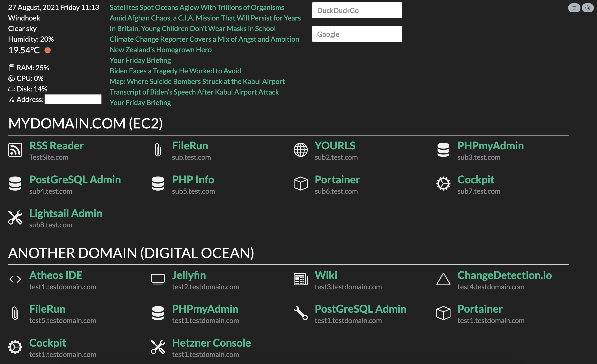Screen dimensions: 597x364
Task: Click the RSS Reader feed icon
Action: (x=15, y=150)
